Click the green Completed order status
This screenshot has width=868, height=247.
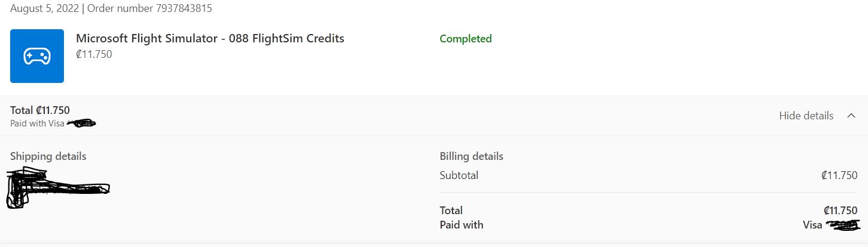point(466,39)
